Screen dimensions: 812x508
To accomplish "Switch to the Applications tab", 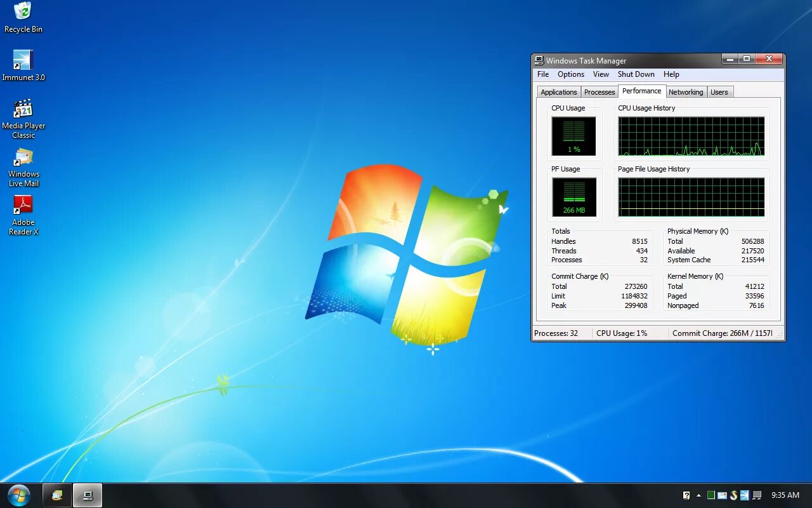I will (x=559, y=92).
